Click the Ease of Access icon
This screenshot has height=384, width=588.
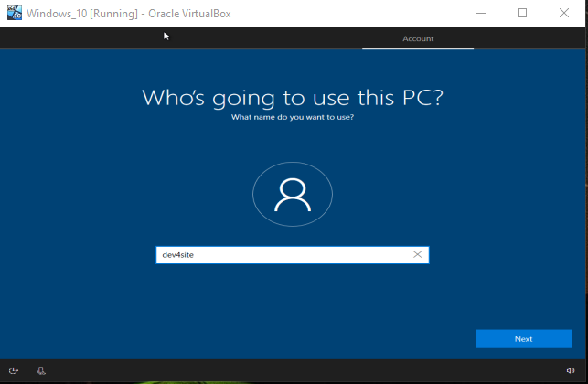(14, 370)
